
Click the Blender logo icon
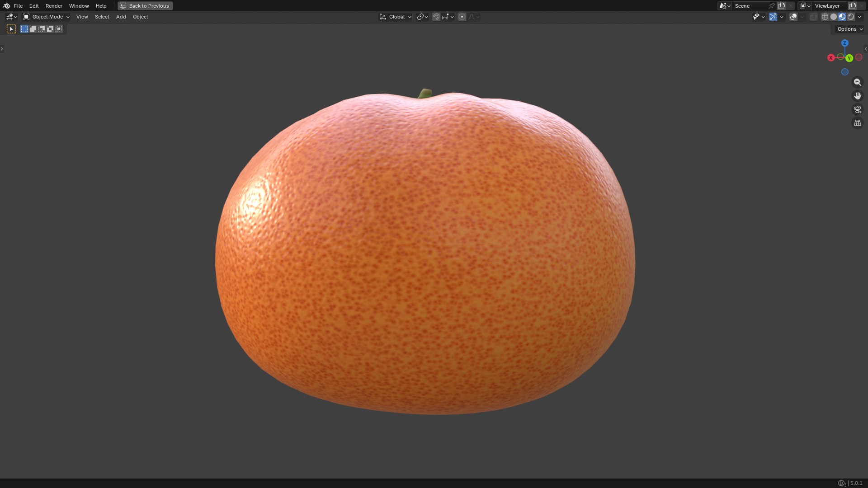click(x=6, y=6)
